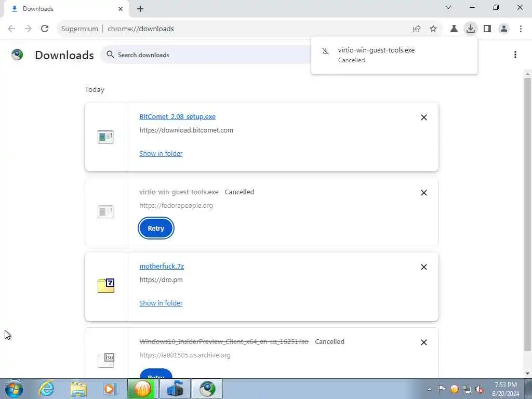The image size is (532, 399).
Task: Click the cancelled download icon in popup
Action: click(325, 51)
